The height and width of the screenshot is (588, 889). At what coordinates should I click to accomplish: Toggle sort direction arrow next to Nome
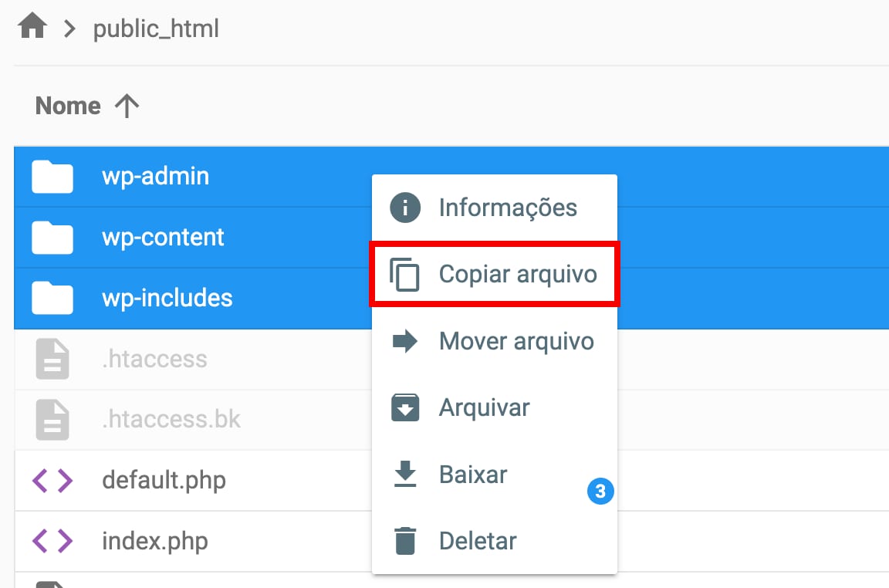(127, 106)
